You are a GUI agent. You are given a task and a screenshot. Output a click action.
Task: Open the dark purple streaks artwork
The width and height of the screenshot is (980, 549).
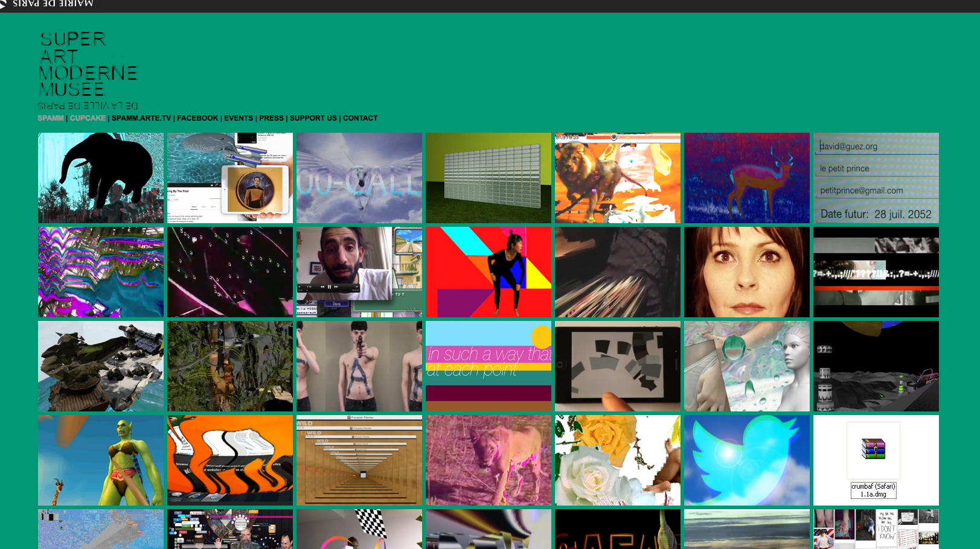[x=230, y=272]
